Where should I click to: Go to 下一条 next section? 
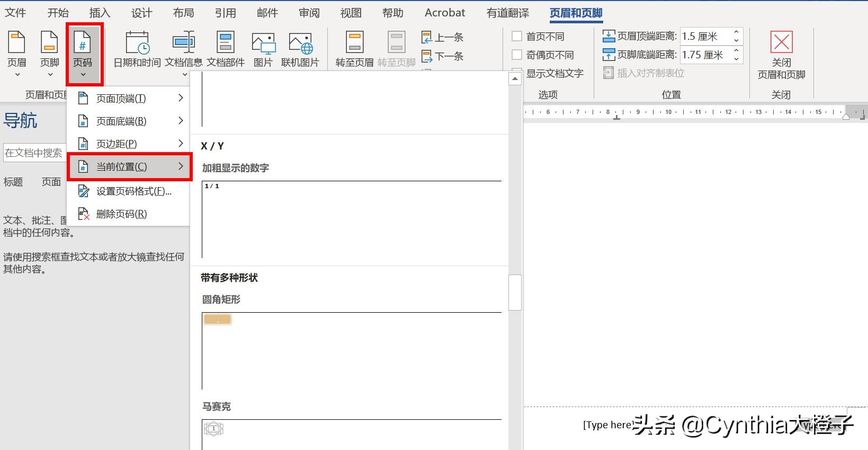click(x=443, y=56)
